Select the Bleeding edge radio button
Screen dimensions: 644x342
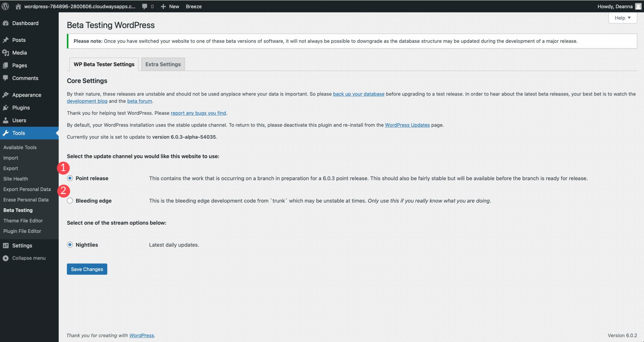click(x=70, y=201)
